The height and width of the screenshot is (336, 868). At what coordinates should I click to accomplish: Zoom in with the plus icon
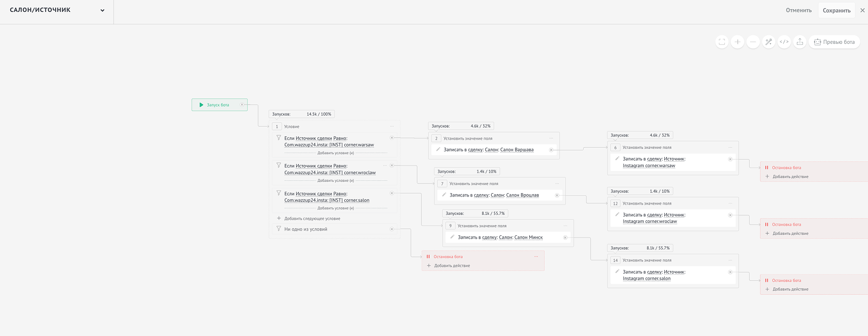pyautogui.click(x=737, y=42)
